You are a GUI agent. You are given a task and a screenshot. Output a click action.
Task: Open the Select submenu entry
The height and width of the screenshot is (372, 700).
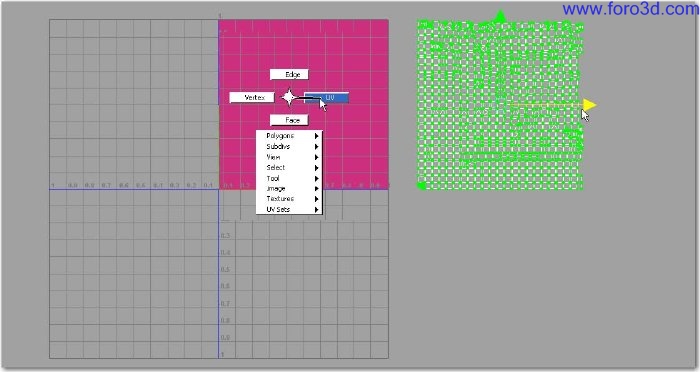pos(289,167)
